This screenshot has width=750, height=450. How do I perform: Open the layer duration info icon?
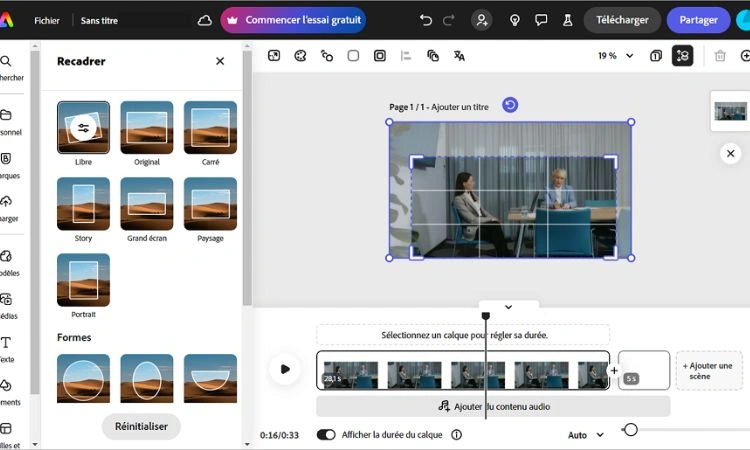[x=456, y=435]
